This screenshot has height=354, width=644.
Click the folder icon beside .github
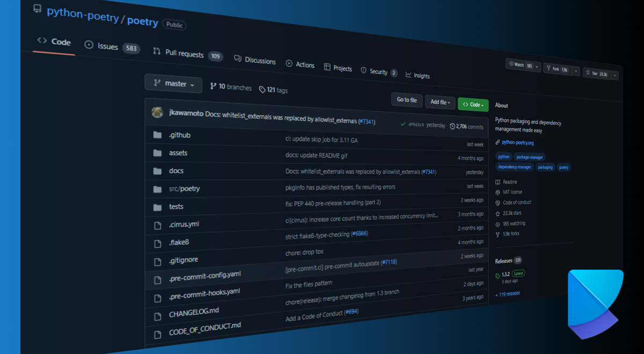click(157, 135)
